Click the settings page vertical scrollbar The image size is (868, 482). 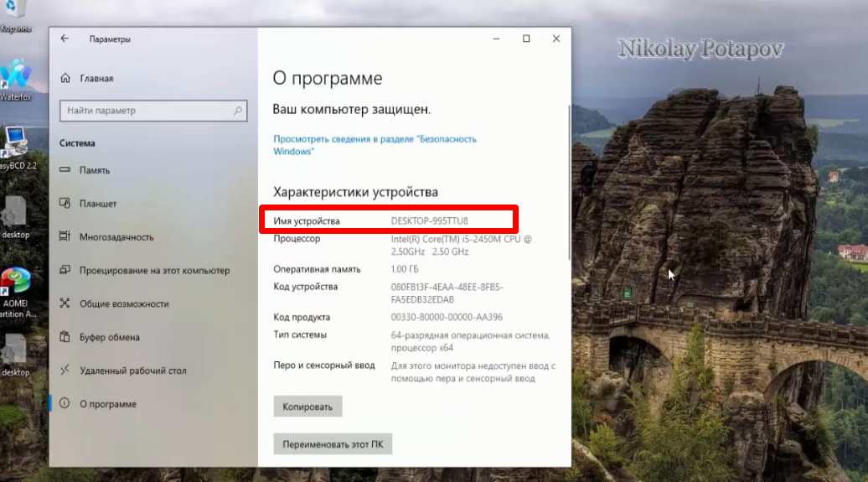click(x=569, y=183)
